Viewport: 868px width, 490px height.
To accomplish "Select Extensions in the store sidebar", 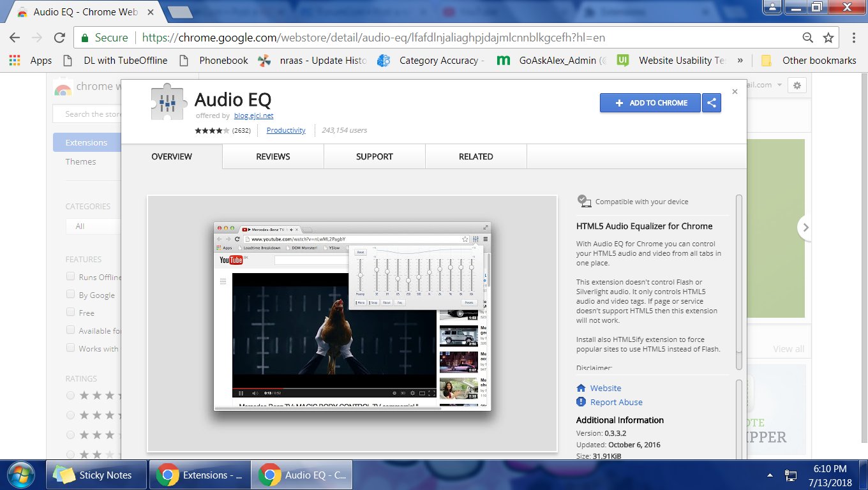I will click(87, 142).
